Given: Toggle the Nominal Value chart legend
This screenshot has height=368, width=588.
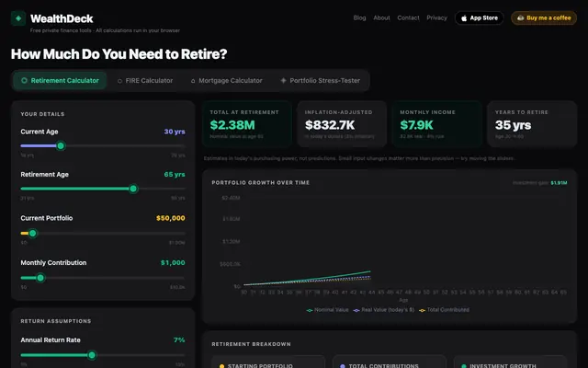Looking at the screenshot, I should coord(327,310).
